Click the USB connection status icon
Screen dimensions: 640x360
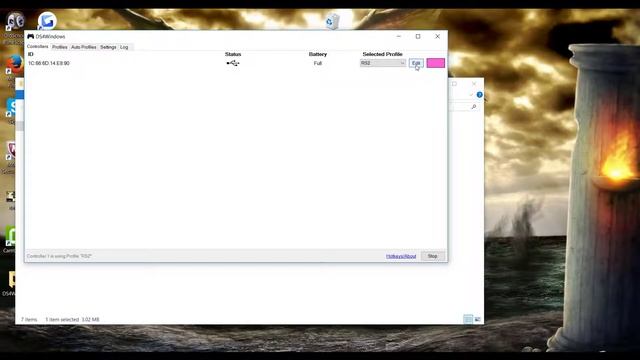tap(233, 63)
